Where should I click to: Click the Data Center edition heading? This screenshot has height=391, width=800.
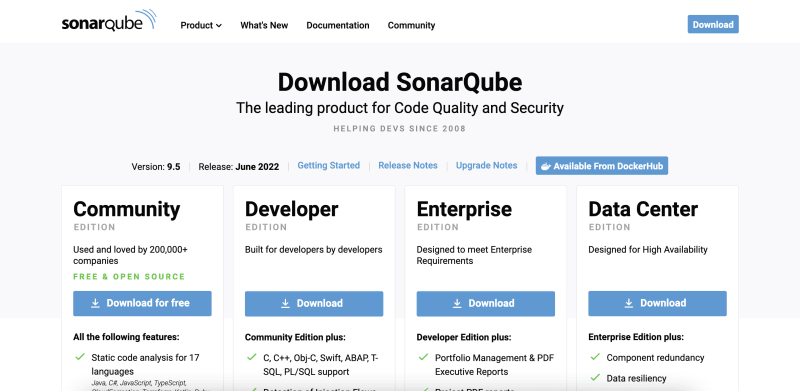pyautogui.click(x=643, y=209)
